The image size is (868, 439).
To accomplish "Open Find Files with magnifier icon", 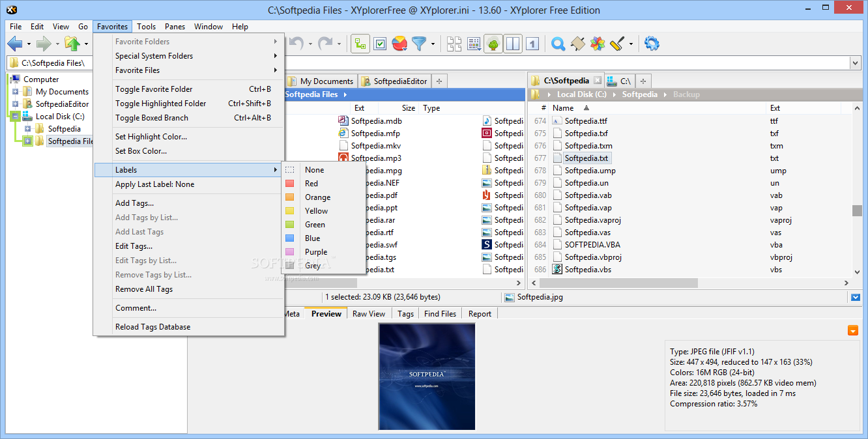I will point(558,44).
